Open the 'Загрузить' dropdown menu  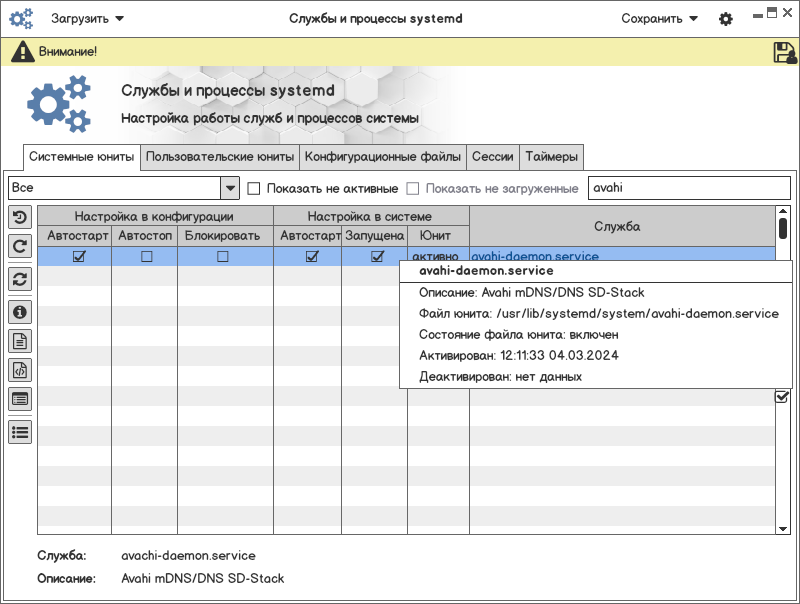88,19
